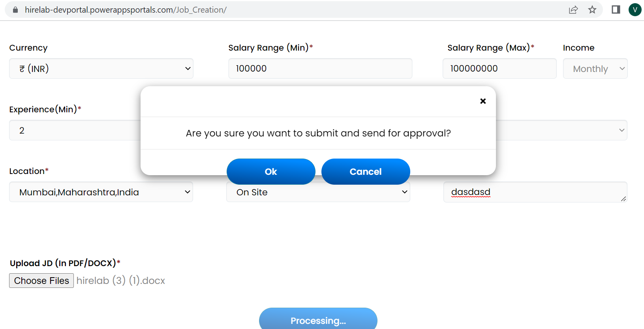
Task: Open the Location Mumbai,Maharashtra,India dropdown
Action: [x=101, y=192]
